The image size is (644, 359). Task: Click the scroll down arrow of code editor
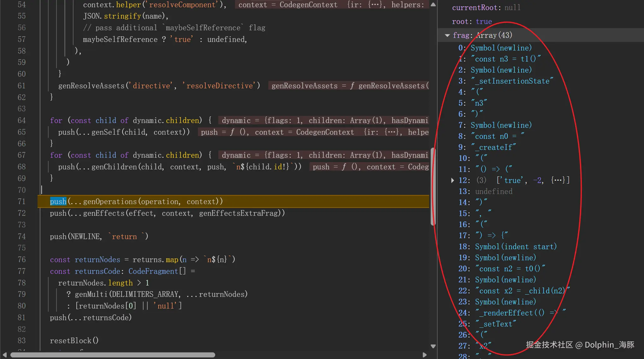tap(433, 346)
